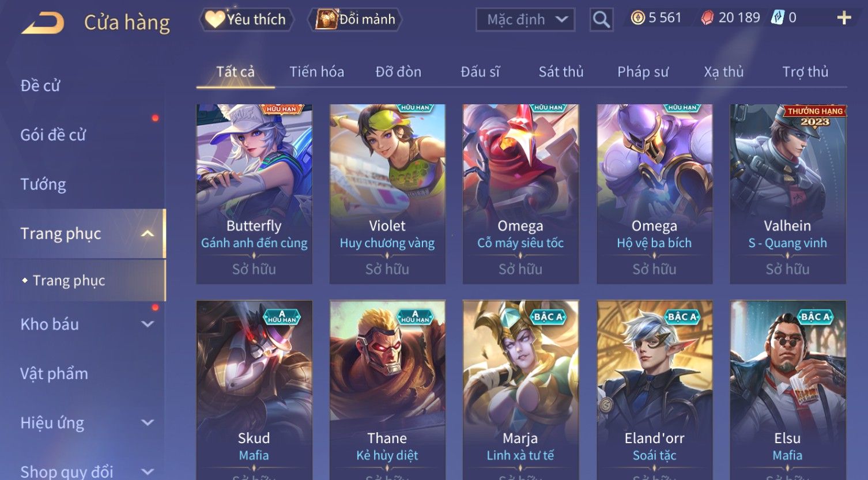Select Valhein S - Quang vinh skin card
This screenshot has width=868, height=480.
788,194
